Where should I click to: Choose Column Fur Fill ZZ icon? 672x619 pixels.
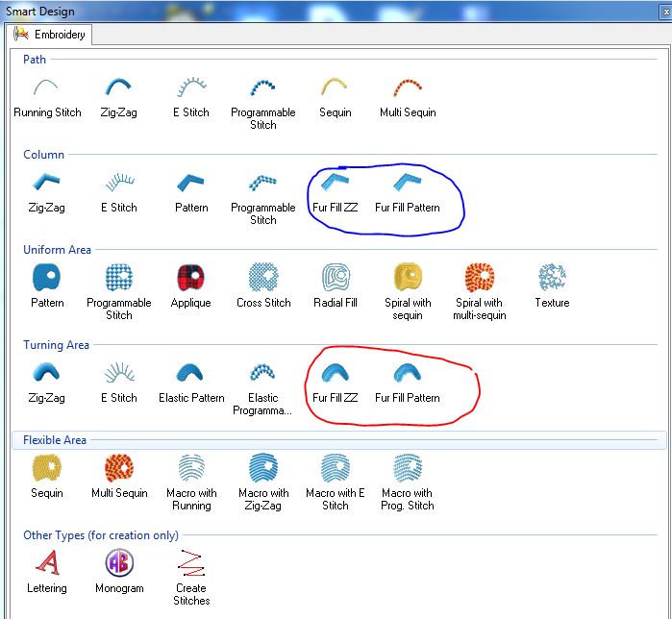pyautogui.click(x=335, y=182)
